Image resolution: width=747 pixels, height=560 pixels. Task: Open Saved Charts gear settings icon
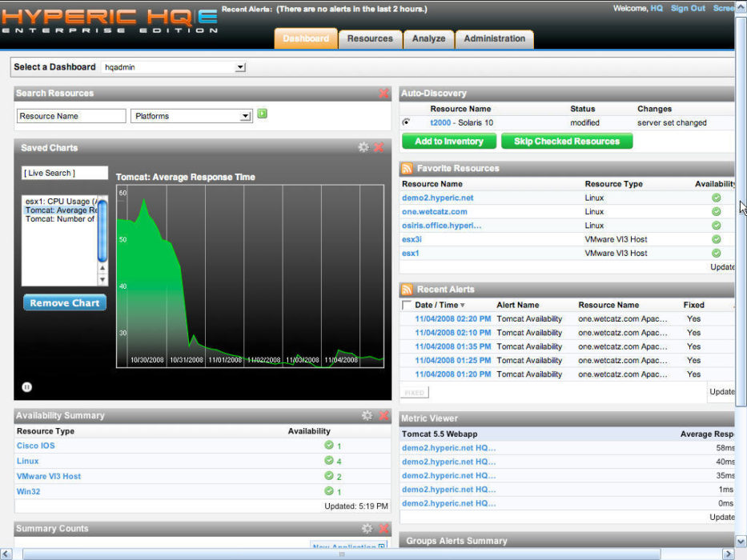363,147
